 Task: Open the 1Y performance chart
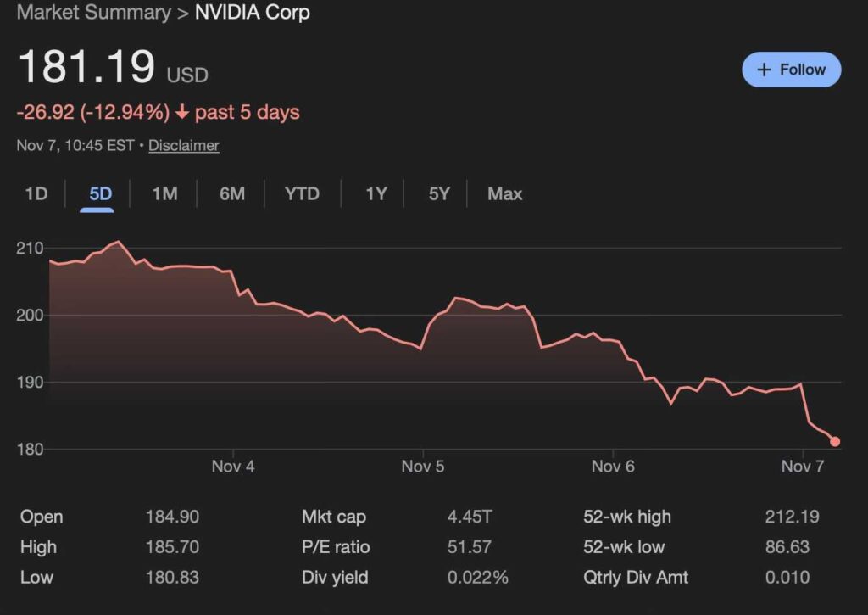tap(375, 193)
